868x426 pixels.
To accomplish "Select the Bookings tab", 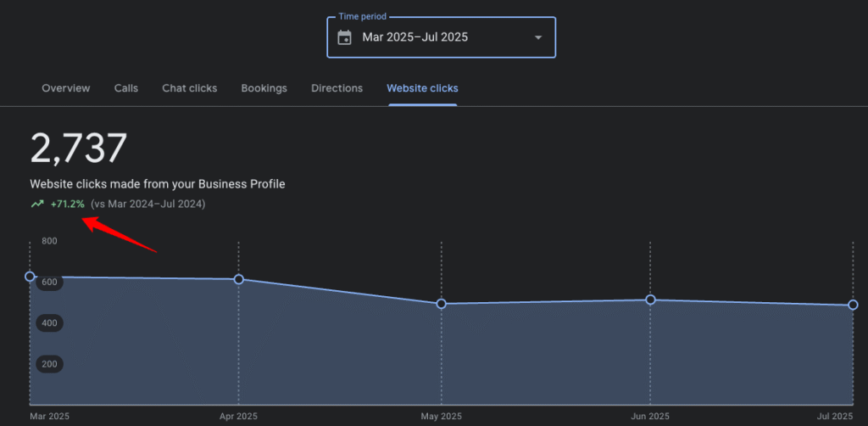I will coord(264,88).
